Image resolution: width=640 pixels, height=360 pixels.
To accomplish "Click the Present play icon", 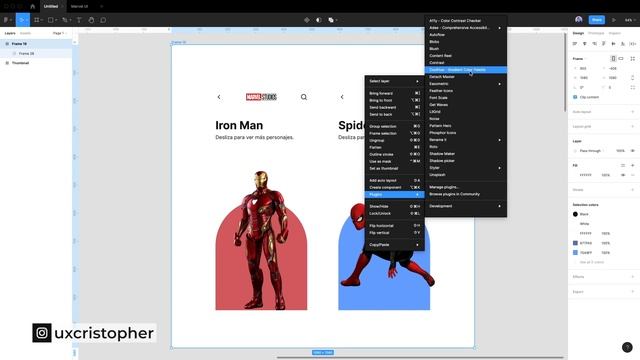I will (613, 20).
